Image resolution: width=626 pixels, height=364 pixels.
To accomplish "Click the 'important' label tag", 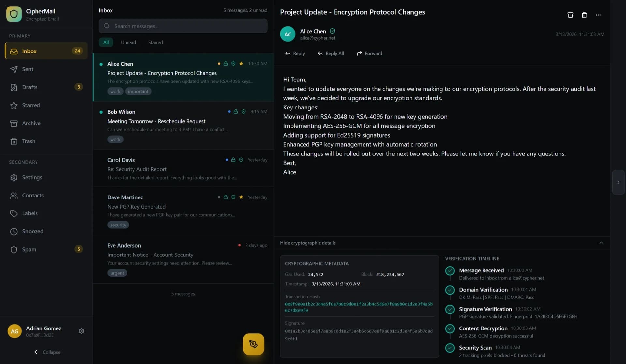I will pyautogui.click(x=138, y=92).
